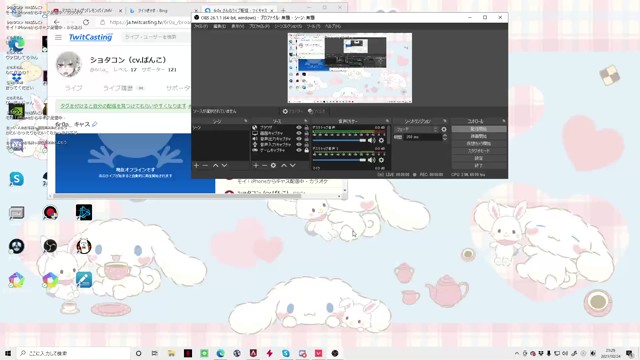Click Start Streaming button in Controls

point(479,129)
